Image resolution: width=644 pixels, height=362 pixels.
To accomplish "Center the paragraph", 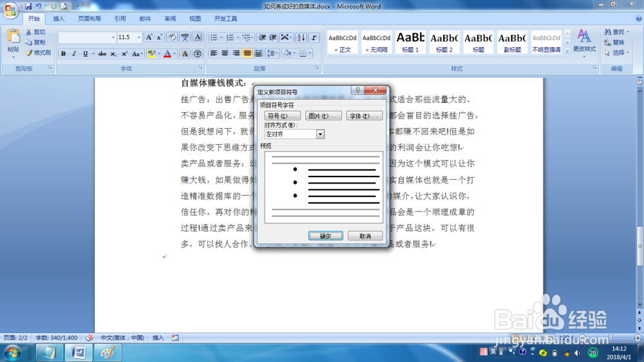I will 225,53.
